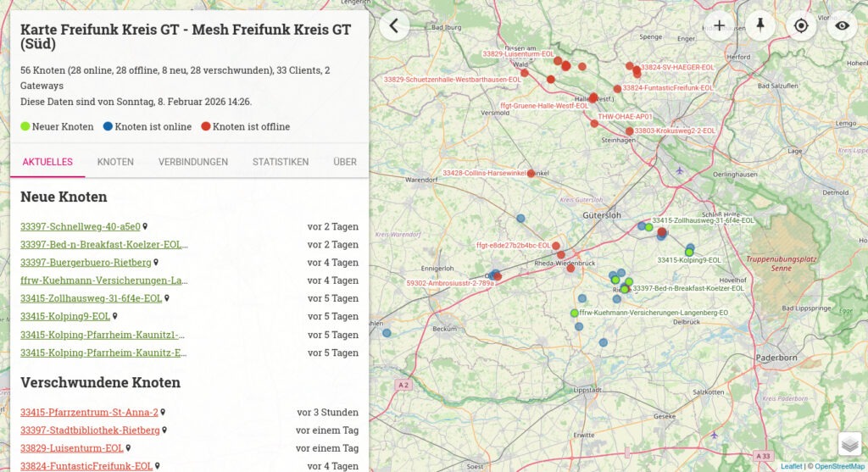Click the pin icon in map toolbar
The height and width of the screenshot is (472, 868).
coord(759,25)
